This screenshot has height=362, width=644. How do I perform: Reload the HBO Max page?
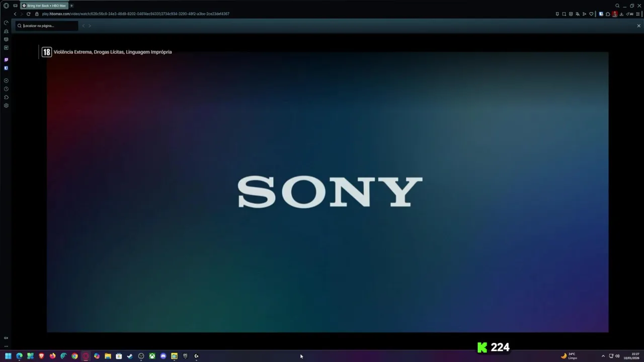pyautogui.click(x=28, y=14)
